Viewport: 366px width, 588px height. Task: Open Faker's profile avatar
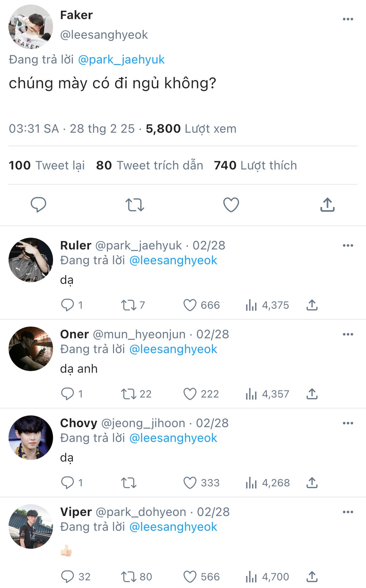coord(31,27)
